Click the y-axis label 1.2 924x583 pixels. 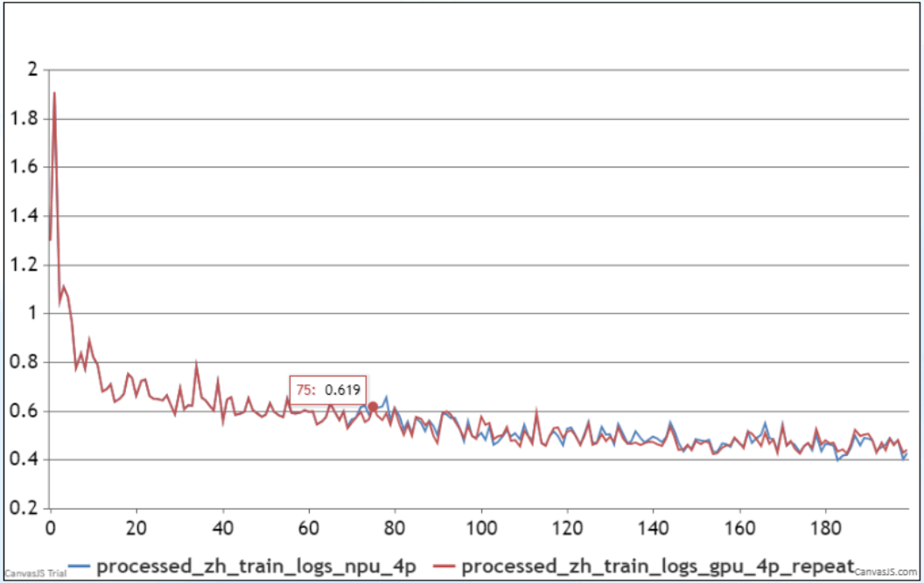(24, 264)
